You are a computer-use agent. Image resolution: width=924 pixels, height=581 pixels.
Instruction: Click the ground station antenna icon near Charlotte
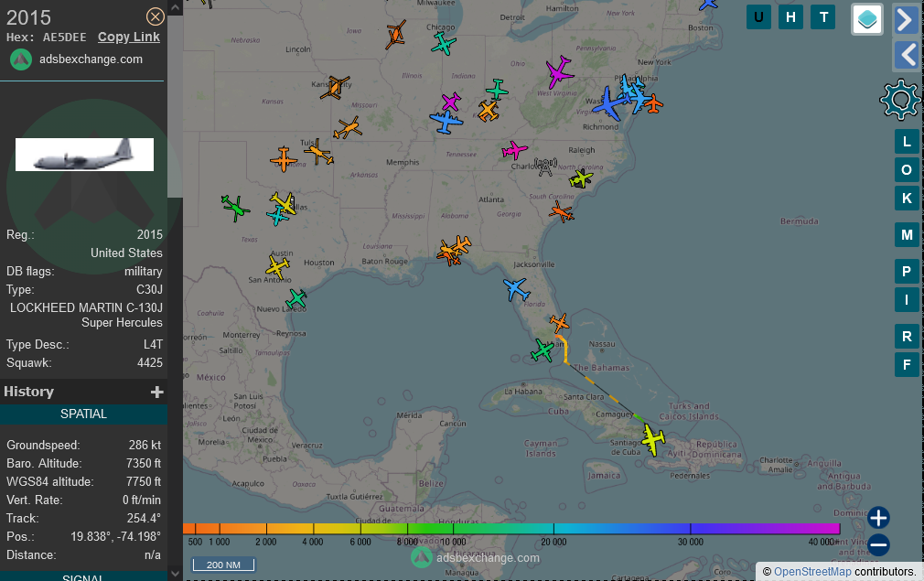pos(545,167)
